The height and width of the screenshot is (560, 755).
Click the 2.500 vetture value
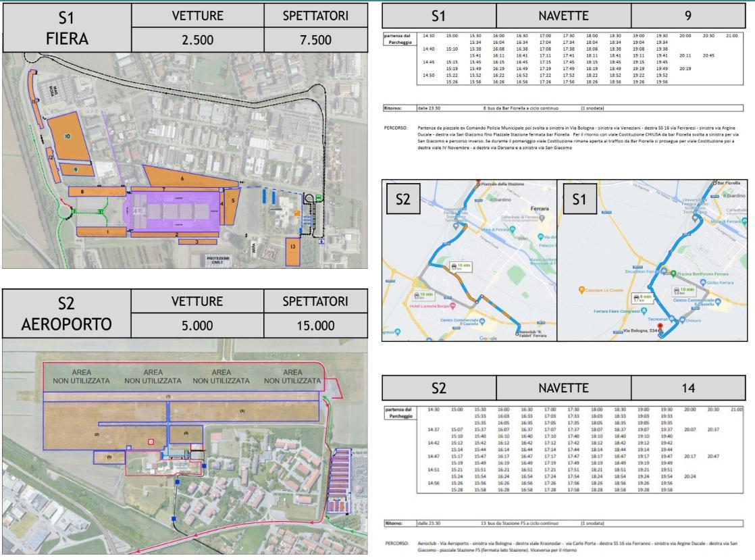tap(197, 40)
